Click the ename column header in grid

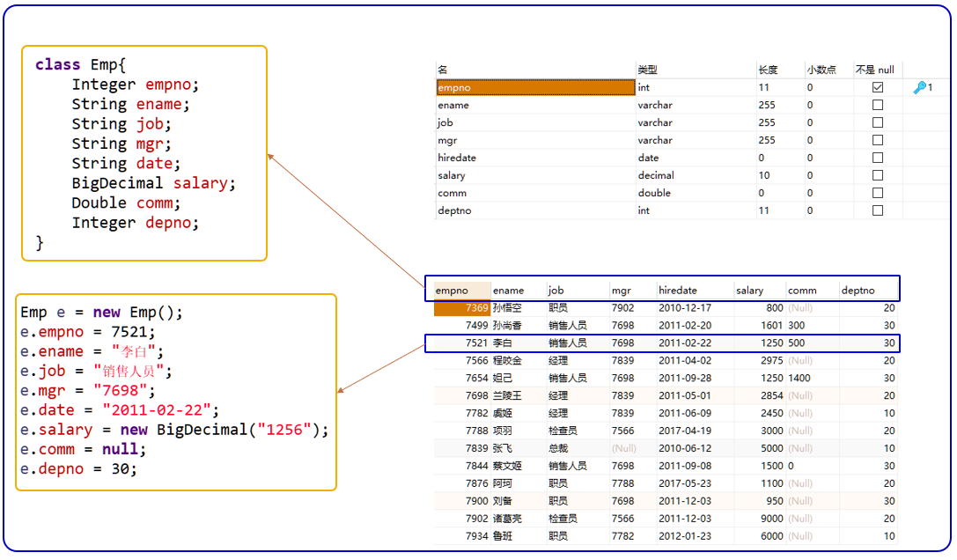508,291
